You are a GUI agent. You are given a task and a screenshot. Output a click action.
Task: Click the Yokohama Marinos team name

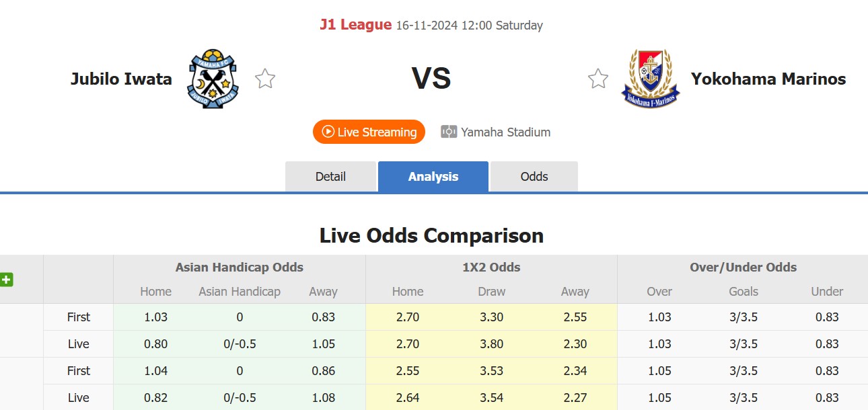click(x=768, y=79)
